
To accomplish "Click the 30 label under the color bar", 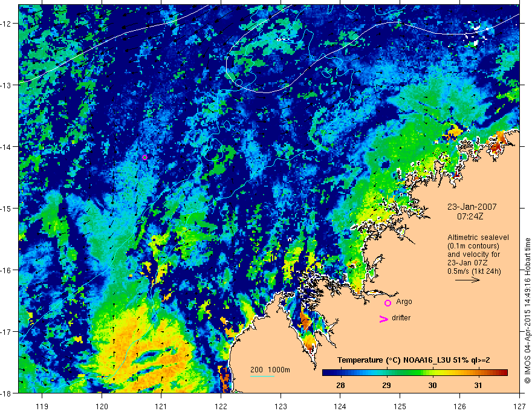I will pos(432,385).
